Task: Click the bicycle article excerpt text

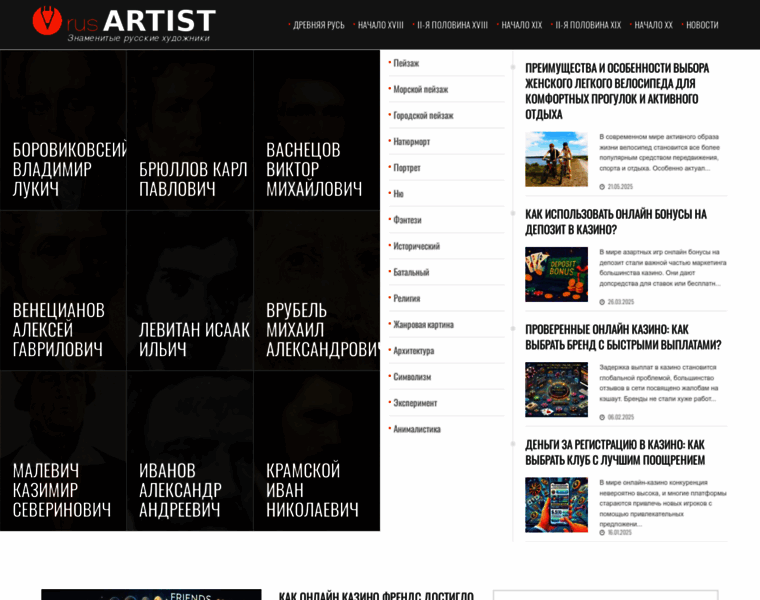Action: pos(660,153)
